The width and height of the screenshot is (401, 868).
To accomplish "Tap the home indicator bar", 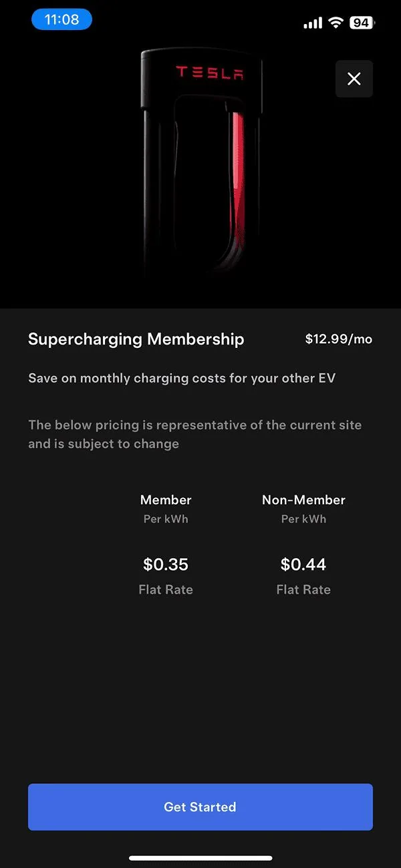I will (200, 858).
